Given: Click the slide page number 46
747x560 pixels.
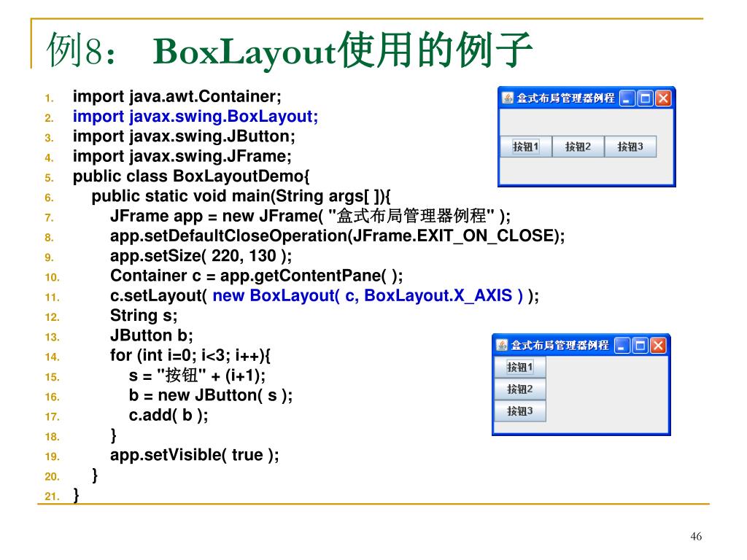Looking at the screenshot, I should (696, 537).
